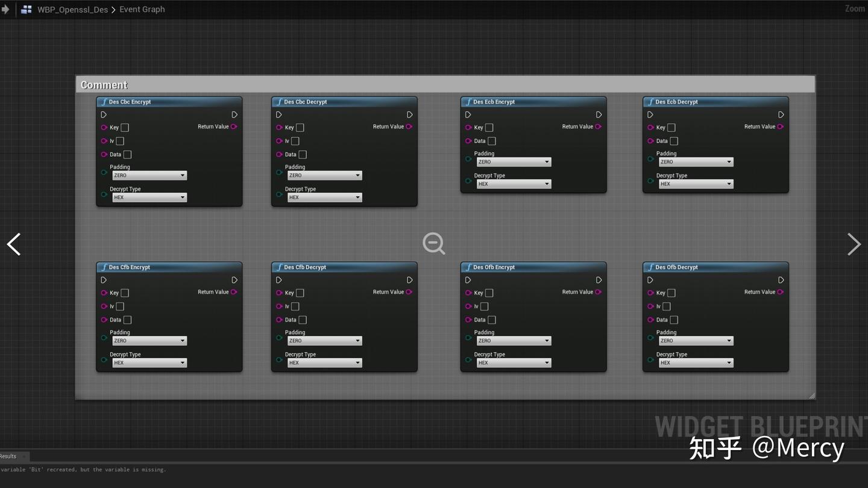The width and height of the screenshot is (868, 488).
Task: Click the right navigation arrow on the canvas
Action: click(854, 244)
